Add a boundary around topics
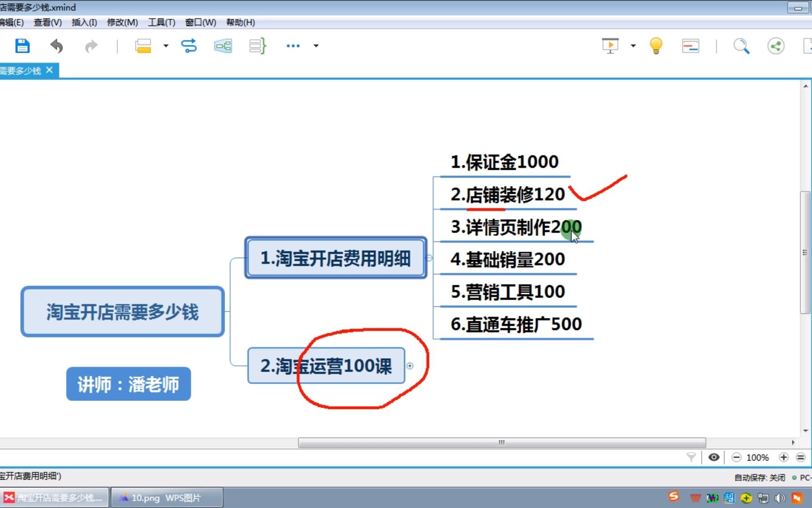Image resolution: width=812 pixels, height=508 pixels. (x=223, y=46)
